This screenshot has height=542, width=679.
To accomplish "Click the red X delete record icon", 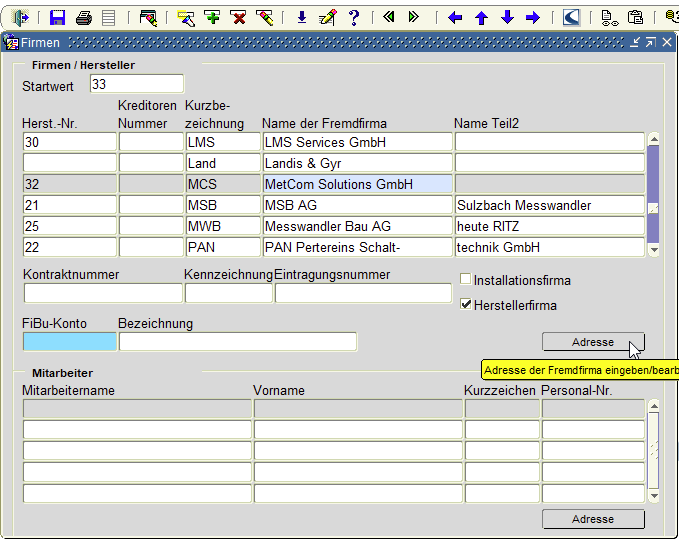I will 238,18.
